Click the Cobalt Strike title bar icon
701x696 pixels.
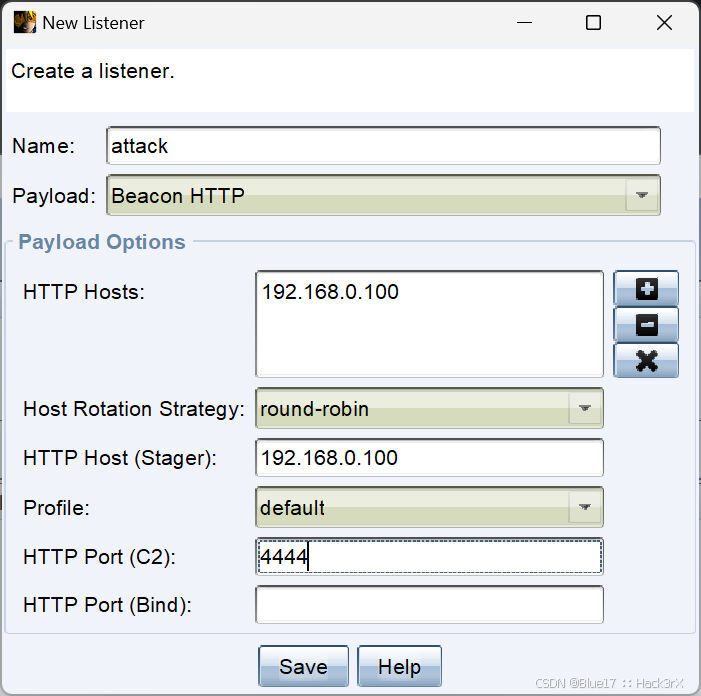[25, 22]
